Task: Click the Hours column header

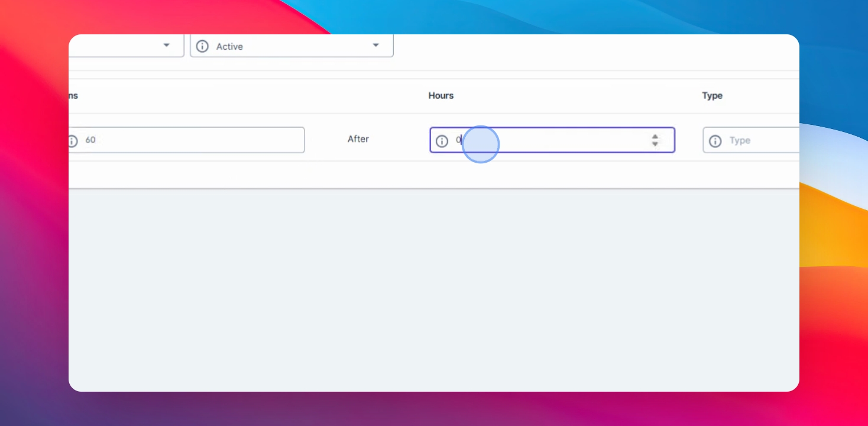Action: click(x=441, y=95)
